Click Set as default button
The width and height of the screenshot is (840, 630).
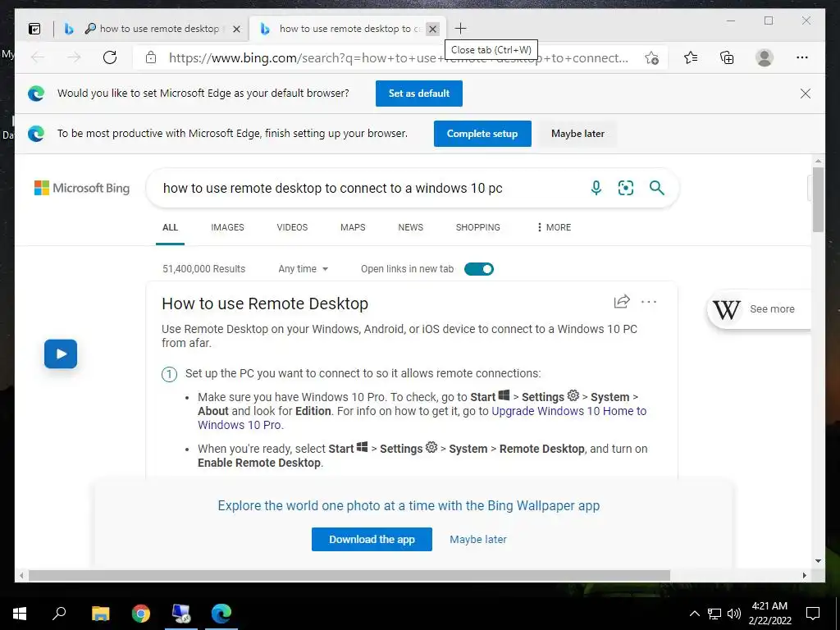click(419, 94)
